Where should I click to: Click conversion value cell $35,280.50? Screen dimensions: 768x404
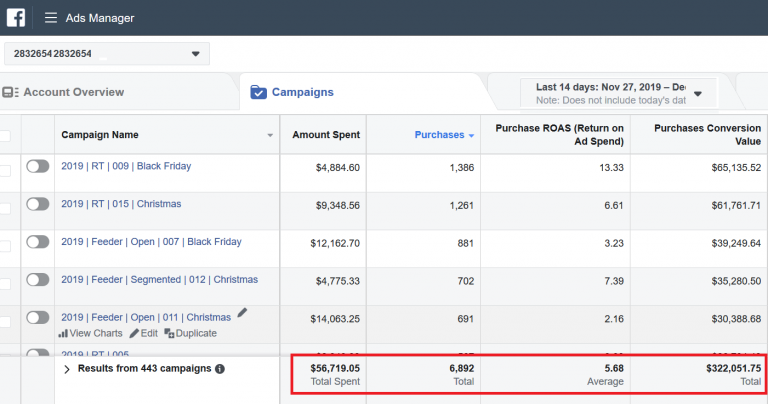736,281
